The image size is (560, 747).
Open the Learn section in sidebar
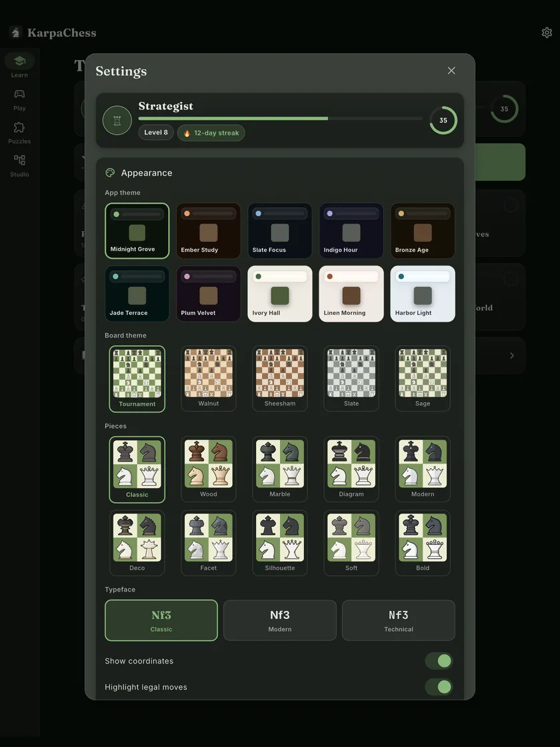[x=19, y=65]
